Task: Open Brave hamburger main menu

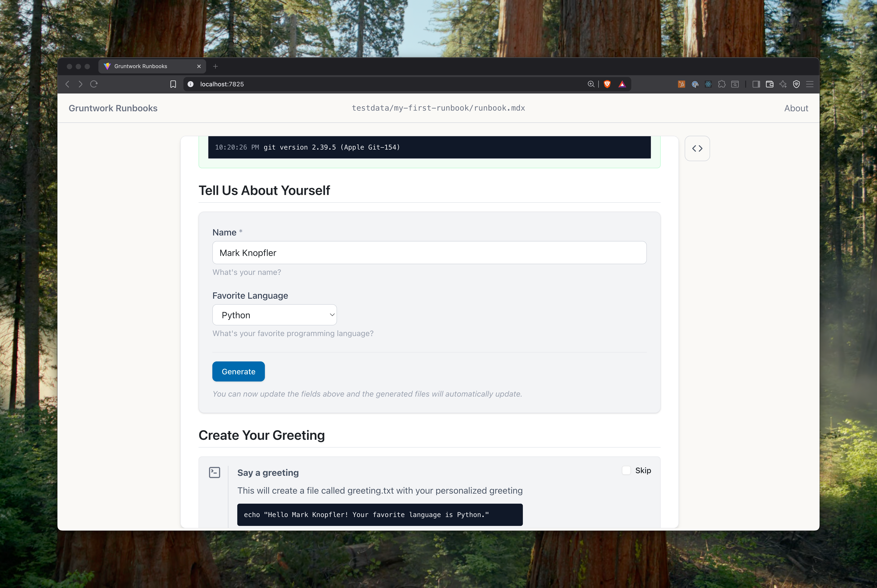Action: [810, 84]
